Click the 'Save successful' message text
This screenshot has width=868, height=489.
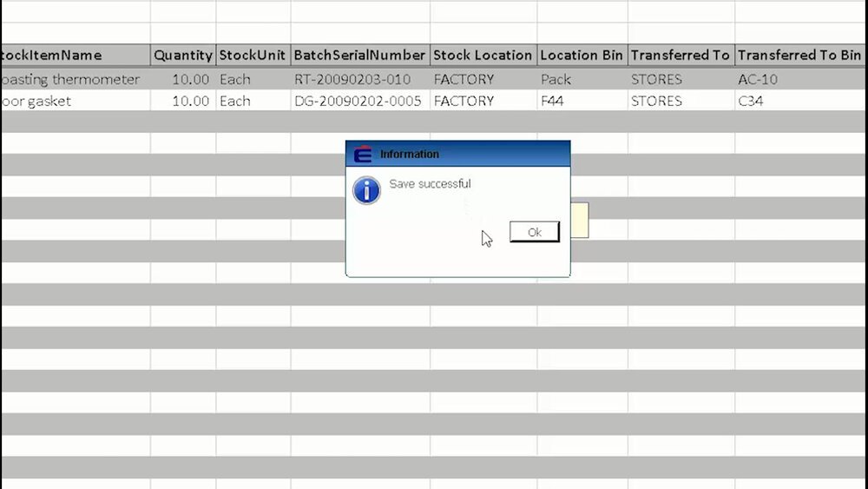430,184
